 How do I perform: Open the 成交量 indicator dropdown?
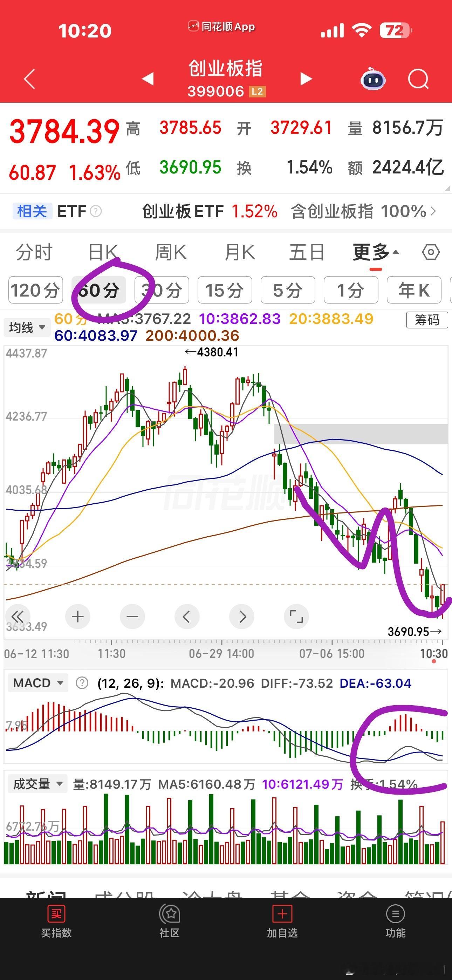[x=38, y=784]
